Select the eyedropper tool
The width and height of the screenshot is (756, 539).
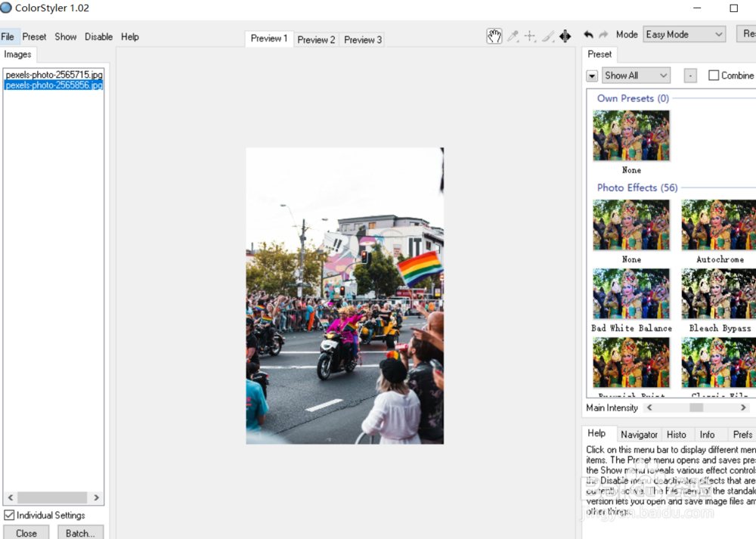pos(513,36)
